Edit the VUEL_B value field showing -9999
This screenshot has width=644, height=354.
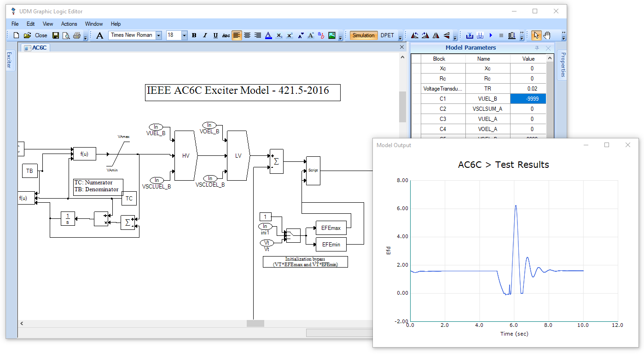point(528,98)
